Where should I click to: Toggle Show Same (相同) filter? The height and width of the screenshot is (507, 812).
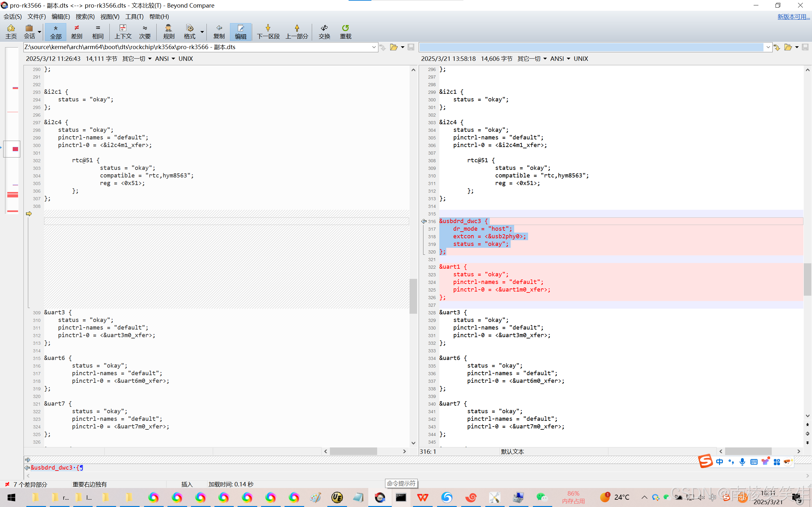click(98, 31)
